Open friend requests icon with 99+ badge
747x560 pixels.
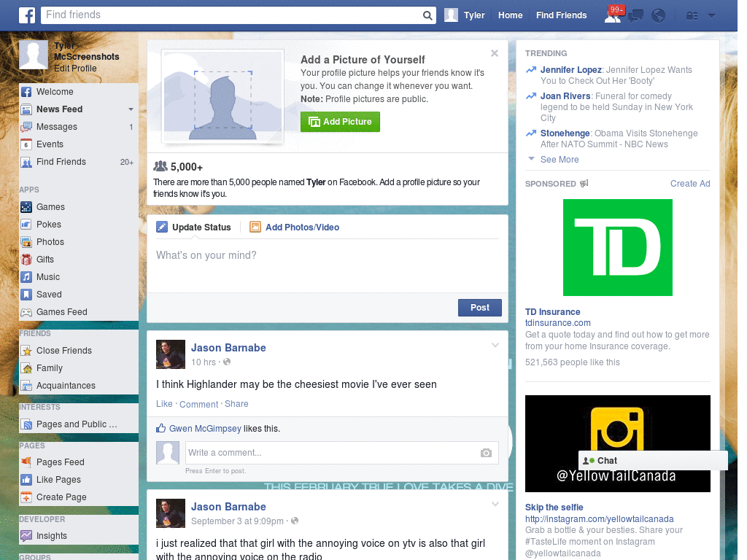point(613,15)
